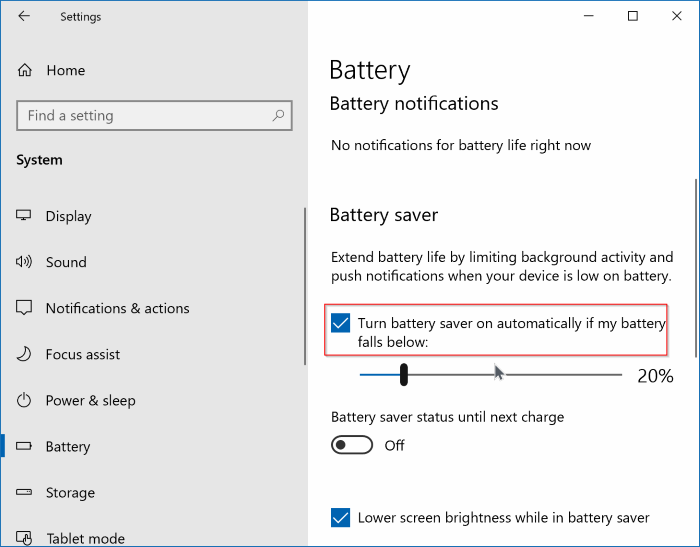Uncheck turn battery saver on automatically
Screen dimensions: 700x547
tap(340, 323)
